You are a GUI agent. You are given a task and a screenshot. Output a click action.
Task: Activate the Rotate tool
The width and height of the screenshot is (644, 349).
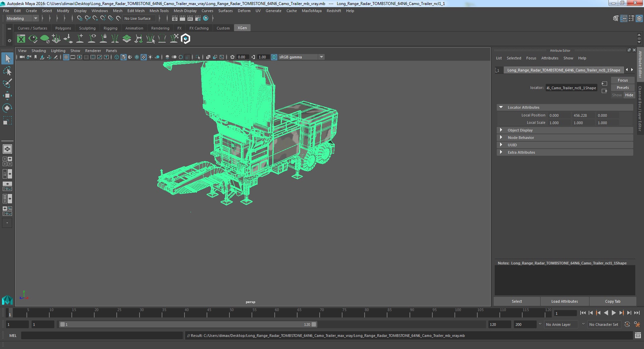coord(7,108)
